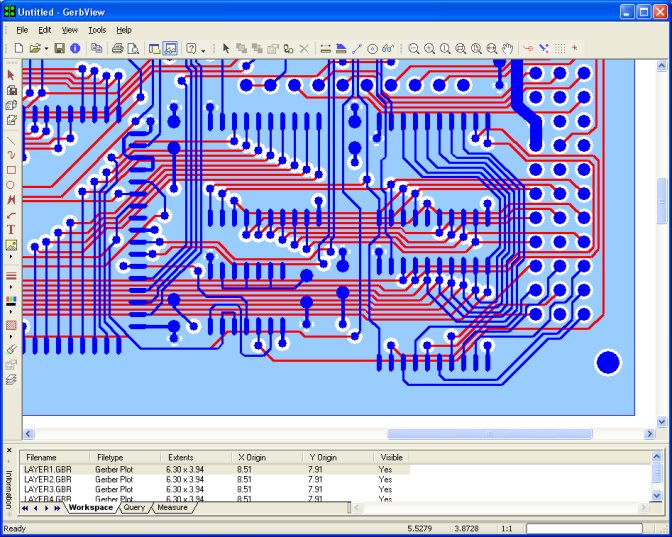672x537 pixels.
Task: Click the blue Info icon
Action: pyautogui.click(x=75, y=48)
